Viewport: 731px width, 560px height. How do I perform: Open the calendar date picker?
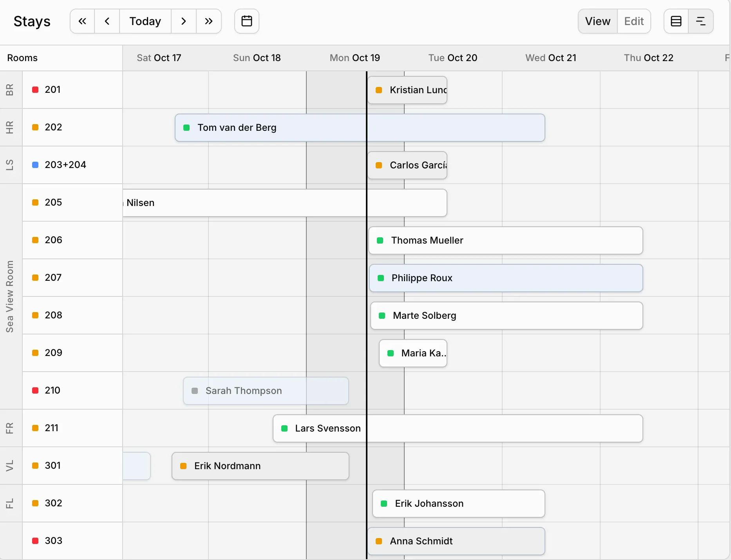247,21
